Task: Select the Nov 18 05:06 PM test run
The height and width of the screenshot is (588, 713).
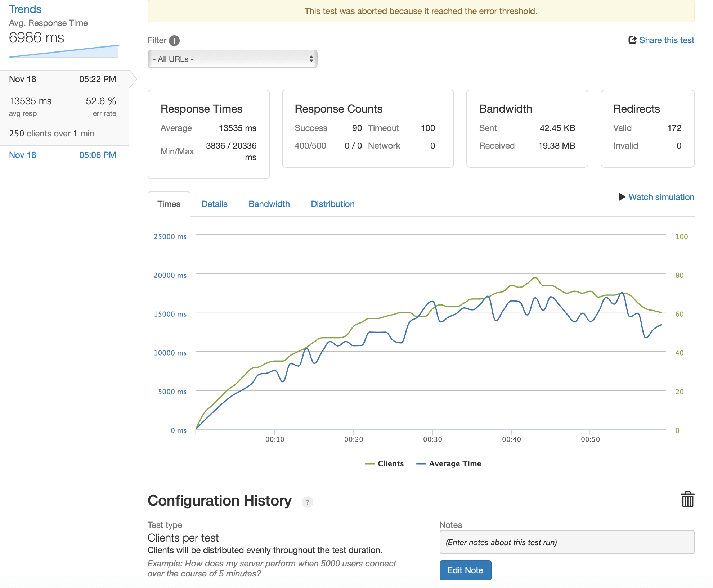Action: 63,155
